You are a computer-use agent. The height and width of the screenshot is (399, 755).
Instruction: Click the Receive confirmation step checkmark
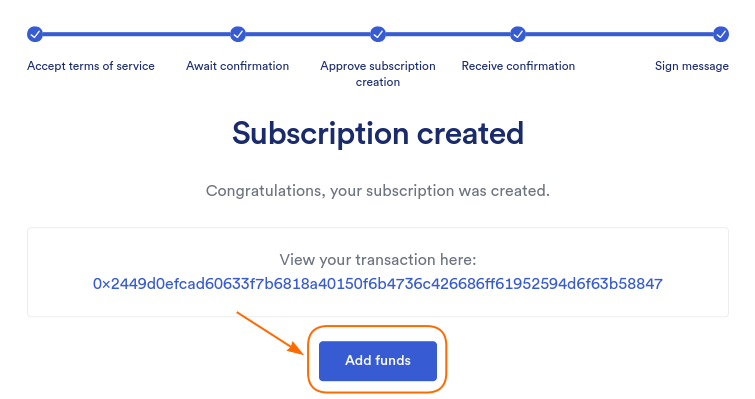coord(518,34)
